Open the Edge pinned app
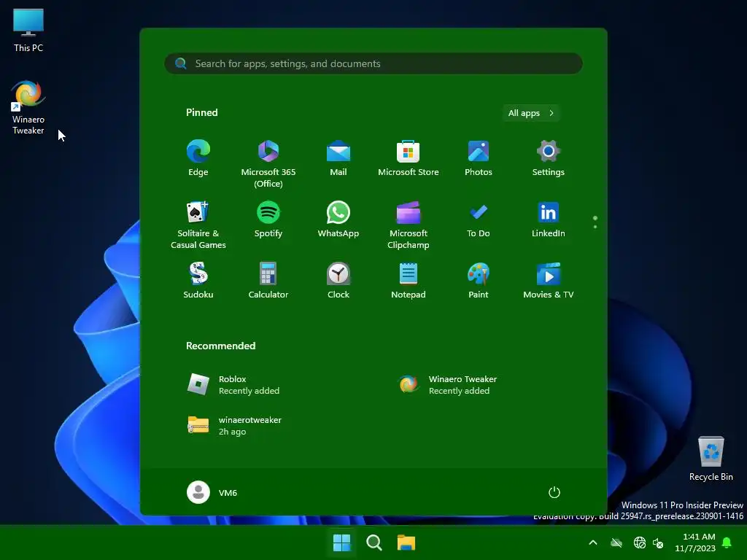 click(198, 158)
